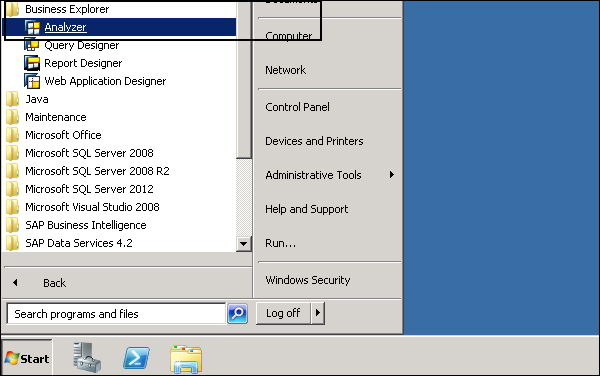Image resolution: width=600 pixels, height=376 pixels.
Task: Click the Start button
Action: point(27,358)
